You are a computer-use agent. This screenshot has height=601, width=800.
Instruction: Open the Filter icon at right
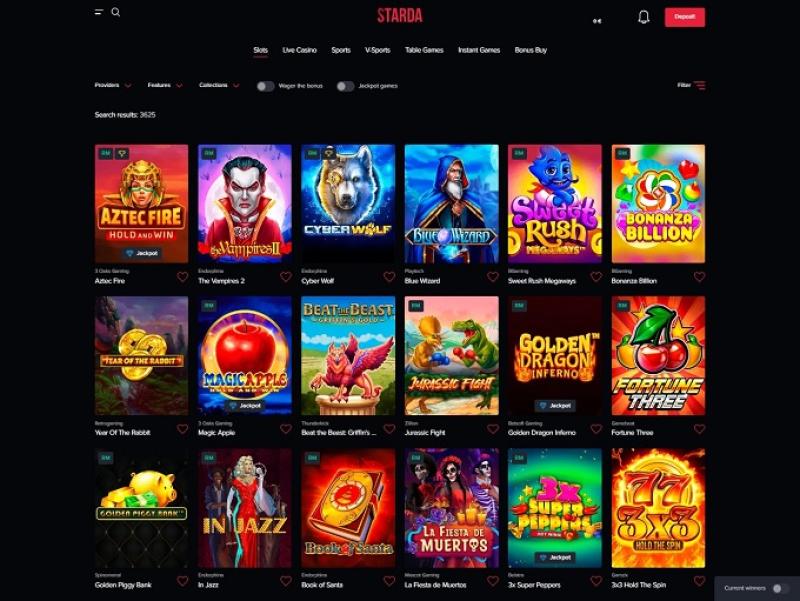coord(699,85)
